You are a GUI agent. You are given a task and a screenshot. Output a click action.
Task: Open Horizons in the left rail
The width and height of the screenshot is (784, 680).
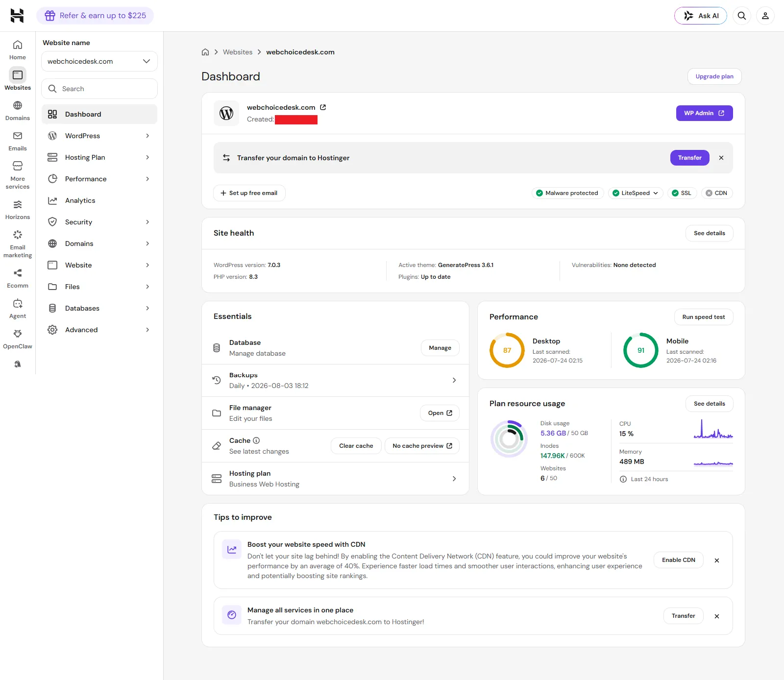[18, 210]
